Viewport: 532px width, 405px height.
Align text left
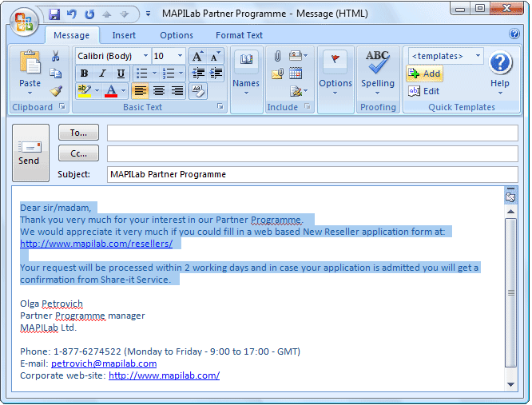tap(140, 91)
